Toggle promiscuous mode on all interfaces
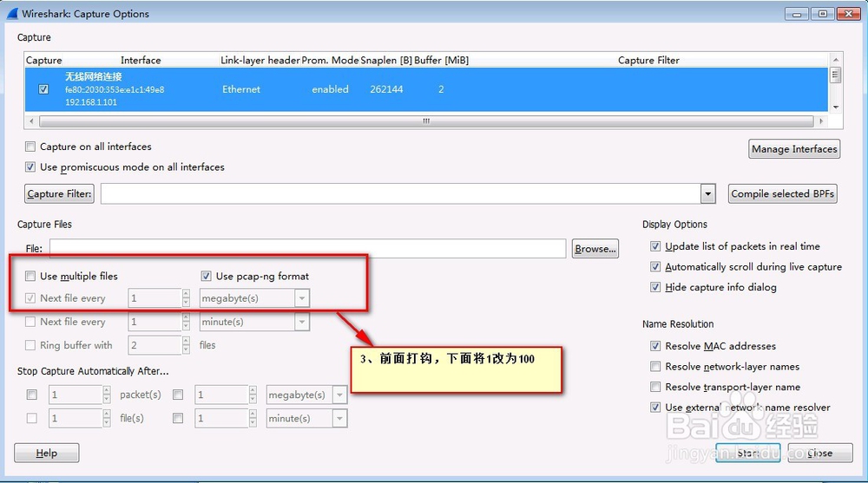Viewport: 868px width, 483px height. (30, 167)
